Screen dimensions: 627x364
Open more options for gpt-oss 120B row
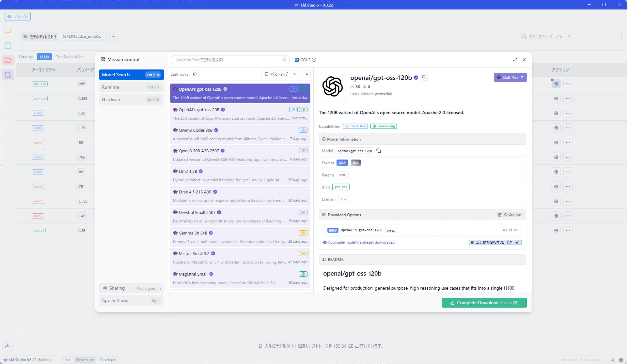tap(568, 99)
